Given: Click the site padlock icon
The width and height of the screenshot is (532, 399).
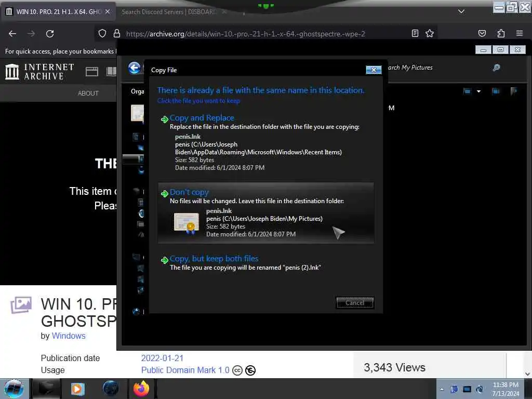Looking at the screenshot, I should pos(117,33).
